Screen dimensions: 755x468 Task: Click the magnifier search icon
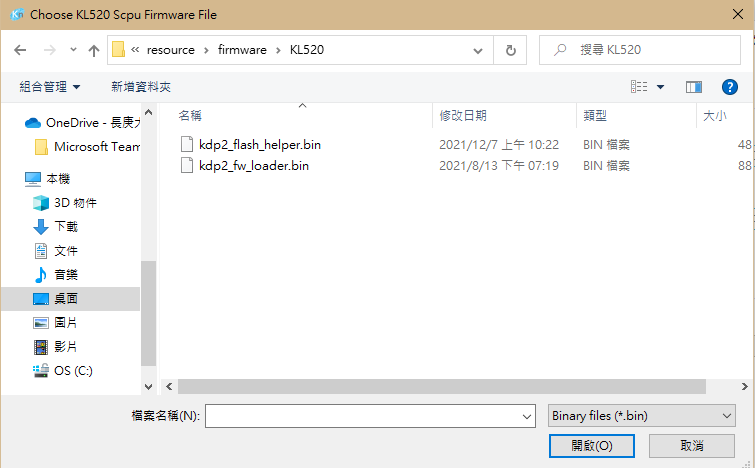(560, 50)
